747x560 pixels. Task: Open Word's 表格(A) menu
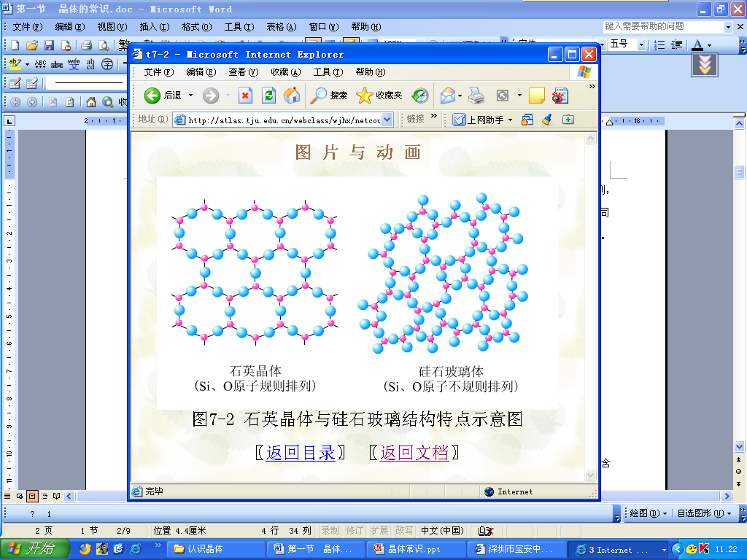pyautogui.click(x=281, y=27)
